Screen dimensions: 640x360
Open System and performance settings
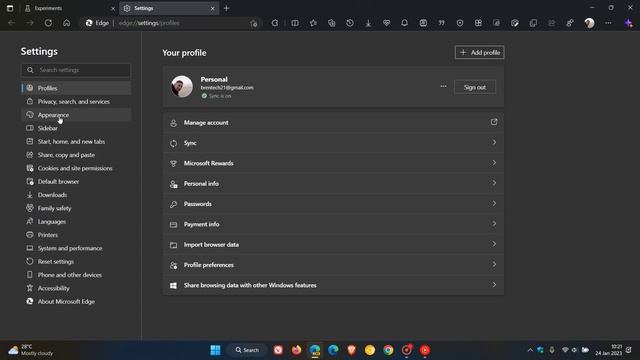point(76,248)
